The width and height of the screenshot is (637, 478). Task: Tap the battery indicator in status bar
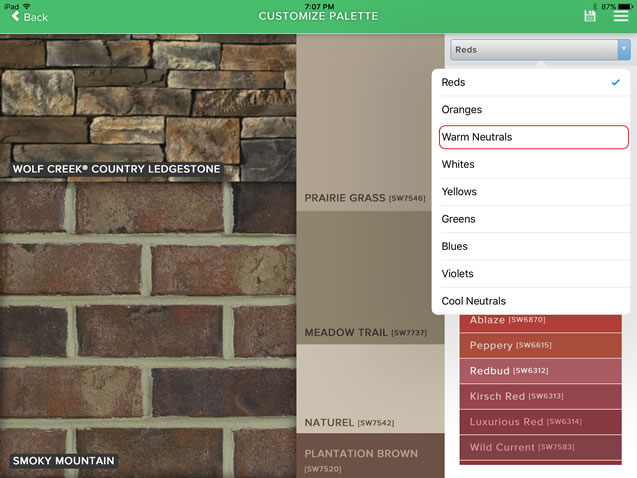[x=625, y=6]
